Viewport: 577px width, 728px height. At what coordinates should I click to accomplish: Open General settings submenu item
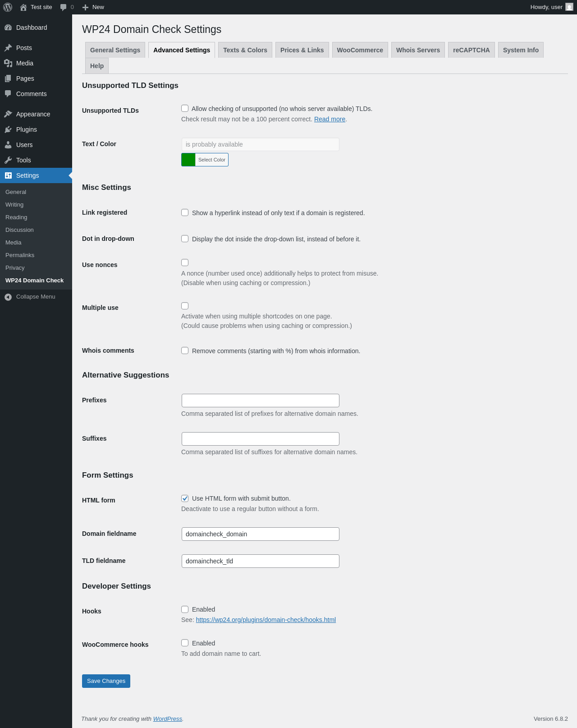(36, 192)
